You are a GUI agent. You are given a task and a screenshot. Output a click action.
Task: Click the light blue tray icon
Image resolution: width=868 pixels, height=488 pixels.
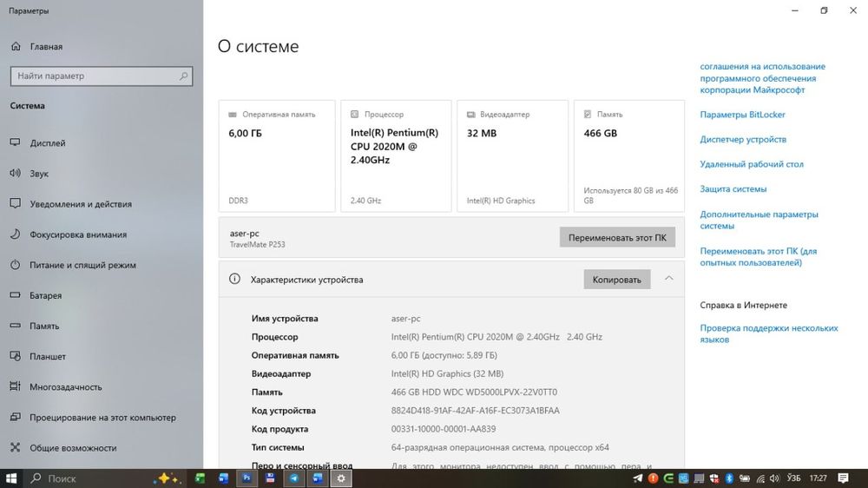pos(684,478)
